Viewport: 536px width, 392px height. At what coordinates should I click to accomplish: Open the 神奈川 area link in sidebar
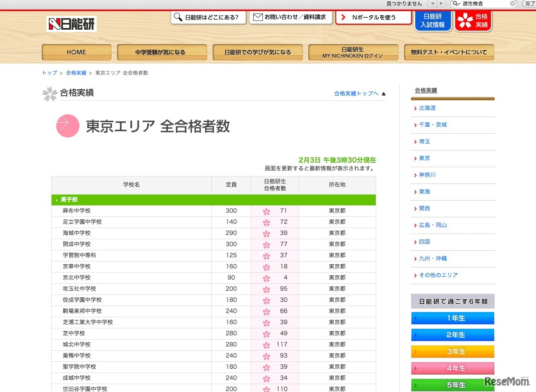427,175
